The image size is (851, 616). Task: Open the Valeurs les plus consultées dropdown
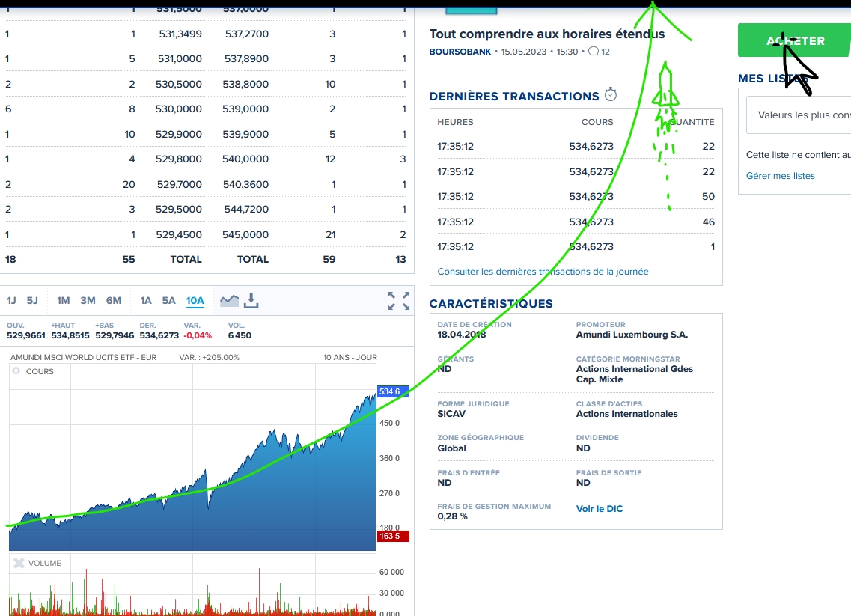pyautogui.click(x=799, y=115)
